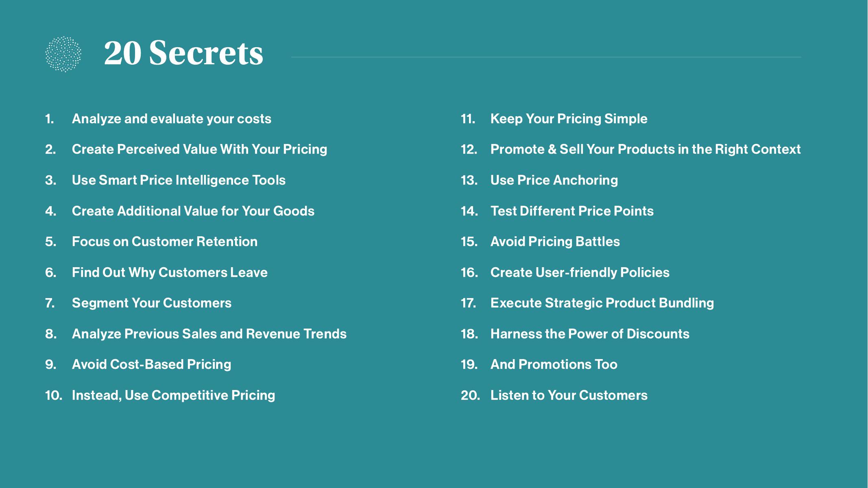Click "Test Different Price Points" text
The height and width of the screenshot is (488, 868).
click(572, 211)
